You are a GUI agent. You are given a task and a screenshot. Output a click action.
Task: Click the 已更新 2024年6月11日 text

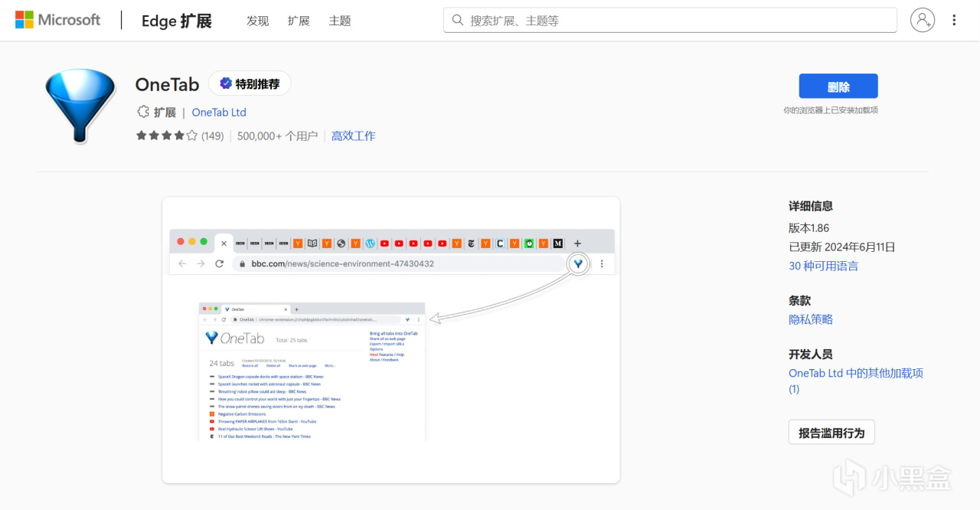click(842, 247)
